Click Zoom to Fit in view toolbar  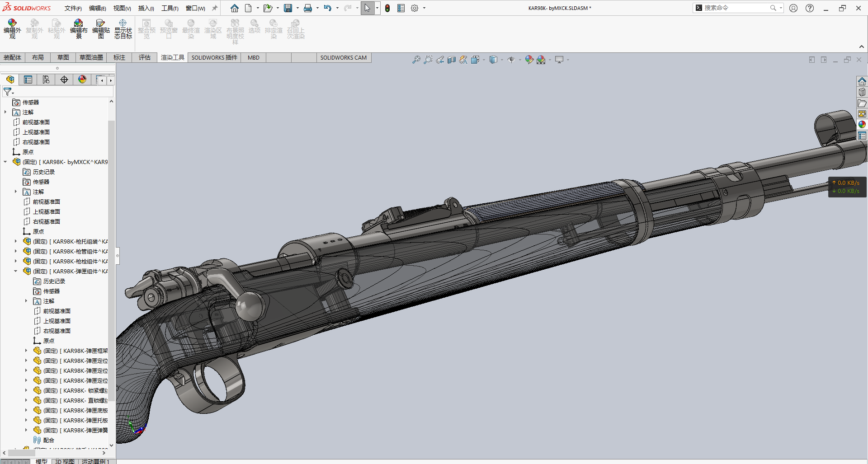point(416,60)
